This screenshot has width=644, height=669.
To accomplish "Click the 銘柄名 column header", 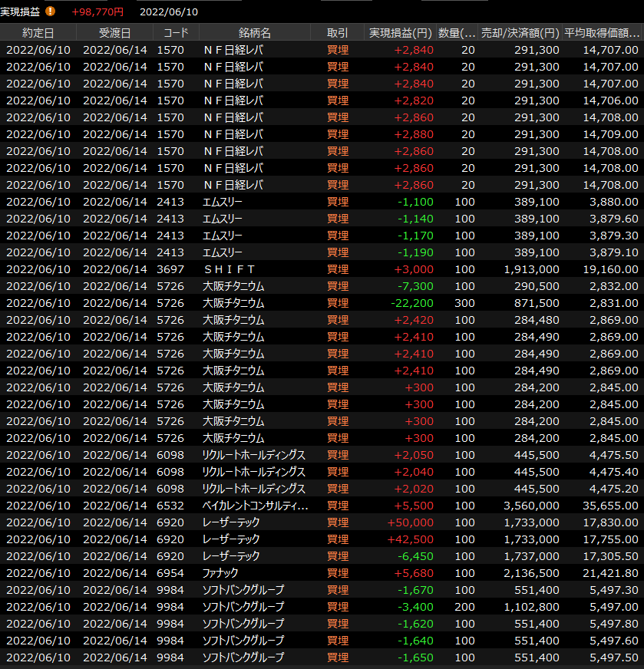I will pyautogui.click(x=254, y=33).
